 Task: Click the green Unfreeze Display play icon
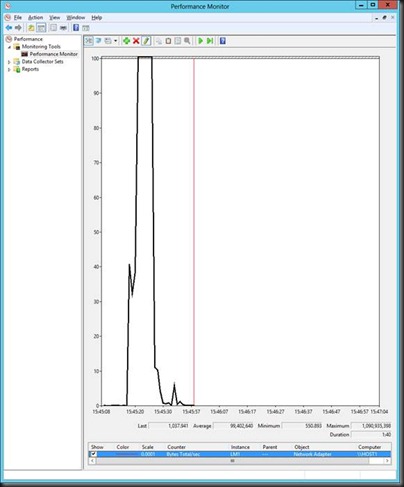coord(200,41)
